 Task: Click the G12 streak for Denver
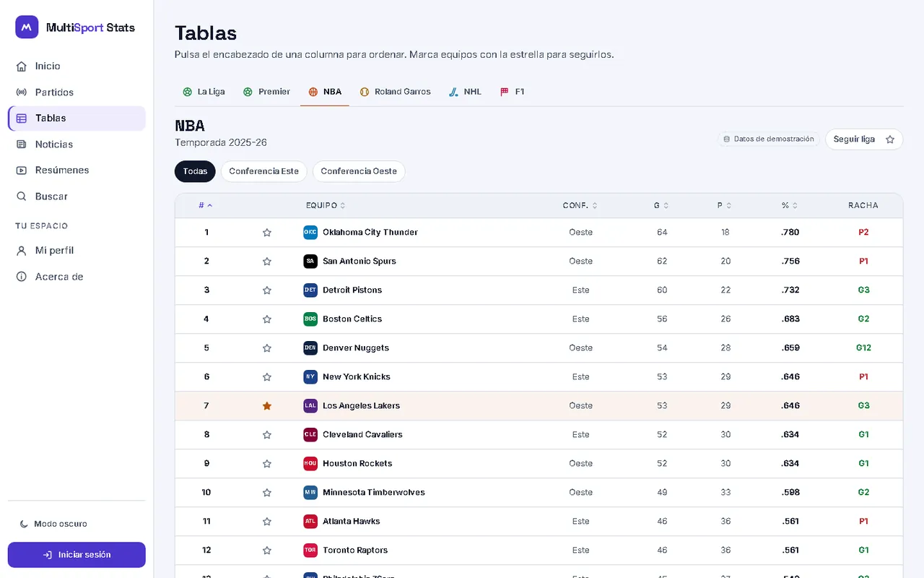[x=863, y=348]
